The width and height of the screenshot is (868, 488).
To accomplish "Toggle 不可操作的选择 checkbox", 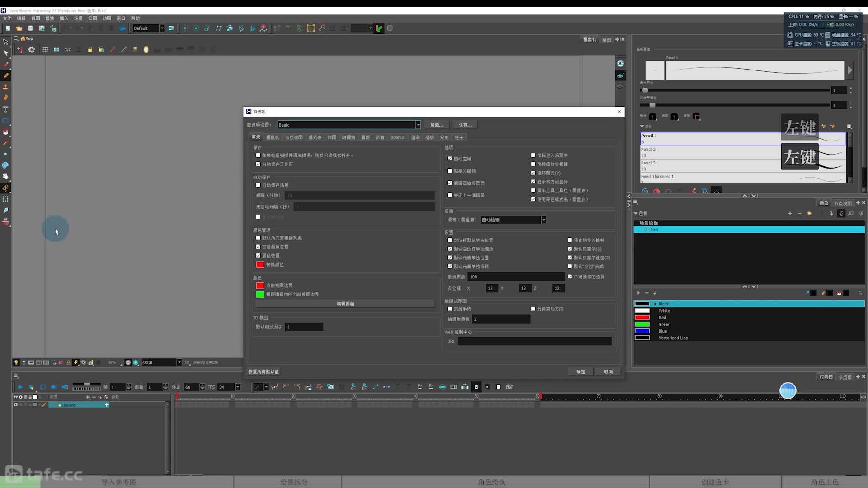I will 570,277.
